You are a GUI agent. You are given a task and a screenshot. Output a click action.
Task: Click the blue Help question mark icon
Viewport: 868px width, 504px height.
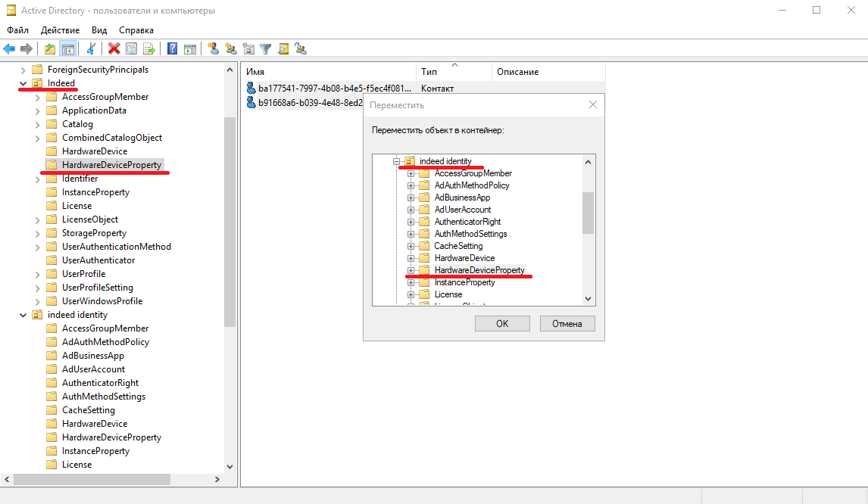[x=173, y=49]
